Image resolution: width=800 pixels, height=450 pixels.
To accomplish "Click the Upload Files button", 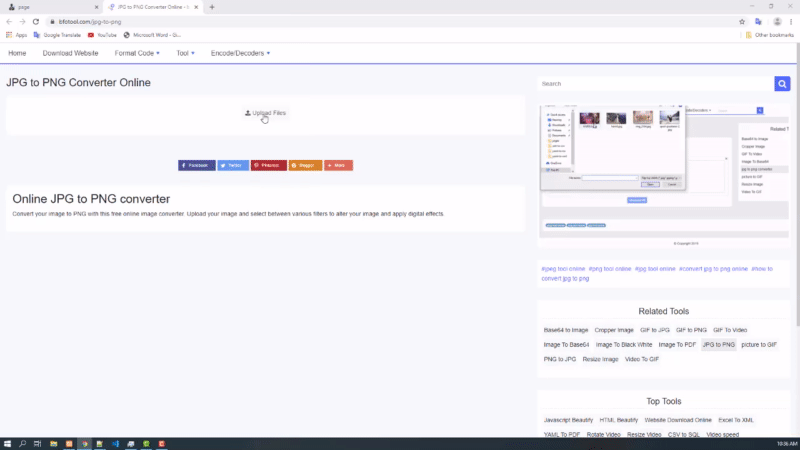I will point(265,113).
